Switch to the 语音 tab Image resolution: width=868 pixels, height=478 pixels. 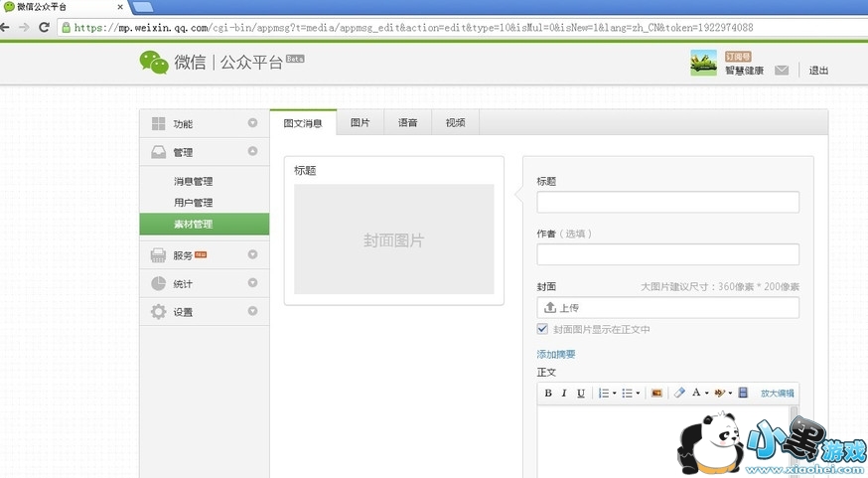pos(407,123)
